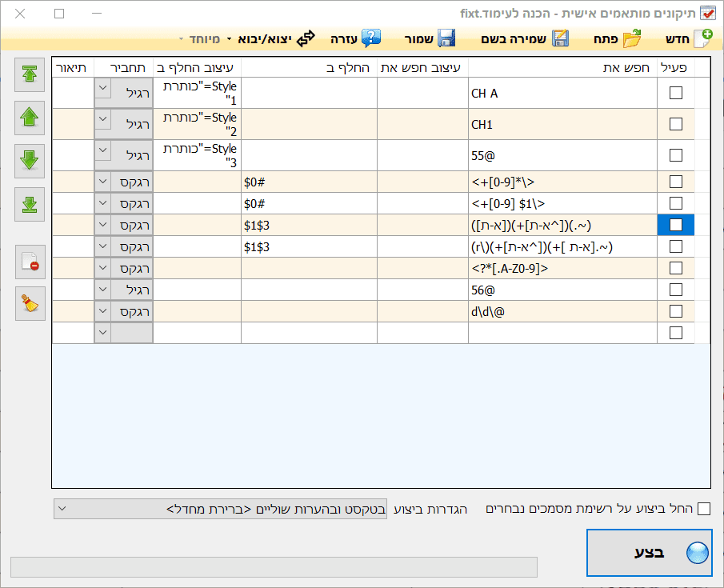Enable the empty last row checkbox
The width and height of the screenshot is (724, 588).
[675, 333]
